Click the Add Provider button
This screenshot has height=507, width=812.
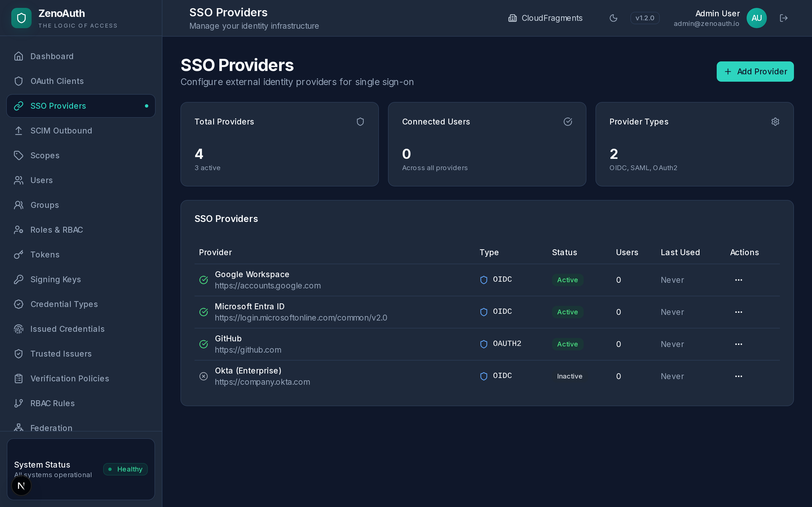click(755, 72)
